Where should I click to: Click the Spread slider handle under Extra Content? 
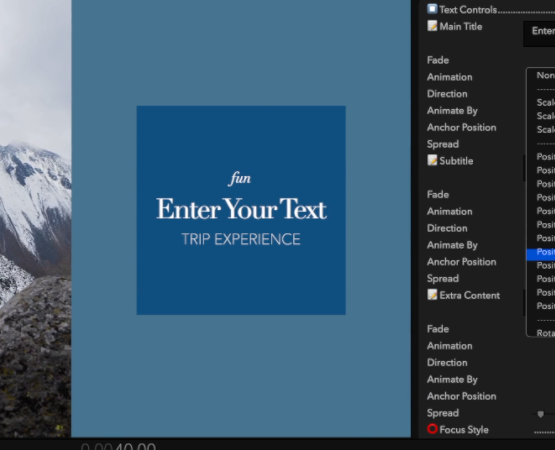[x=540, y=414]
